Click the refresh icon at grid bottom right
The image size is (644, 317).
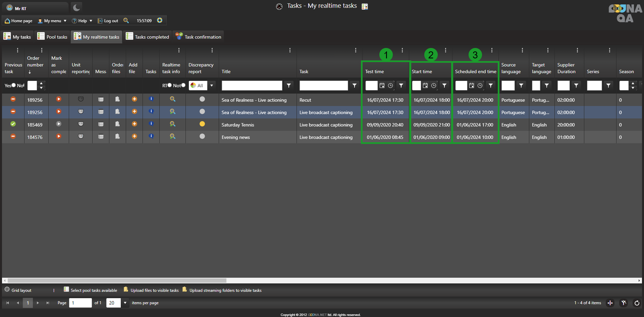pos(637,303)
